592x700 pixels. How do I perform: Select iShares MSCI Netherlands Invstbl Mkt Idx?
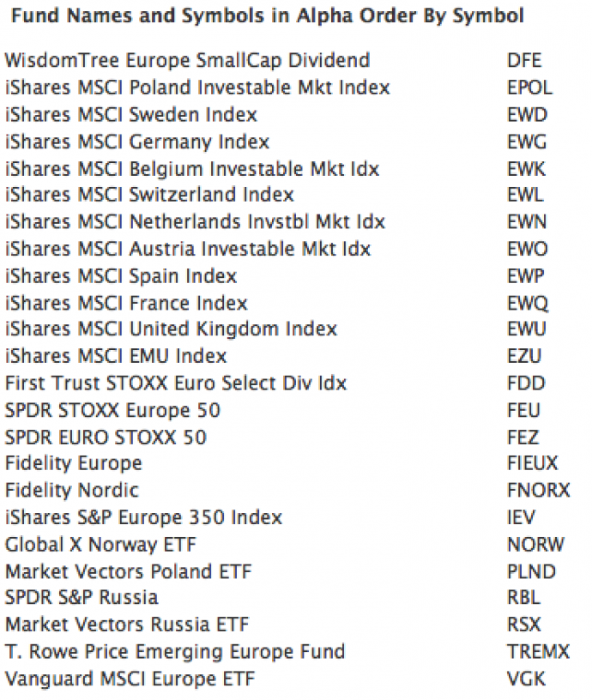pos(195,222)
